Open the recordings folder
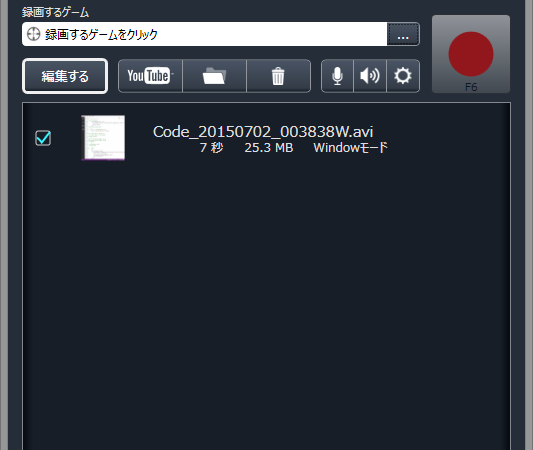Image resolution: width=533 pixels, height=450 pixels. click(214, 76)
